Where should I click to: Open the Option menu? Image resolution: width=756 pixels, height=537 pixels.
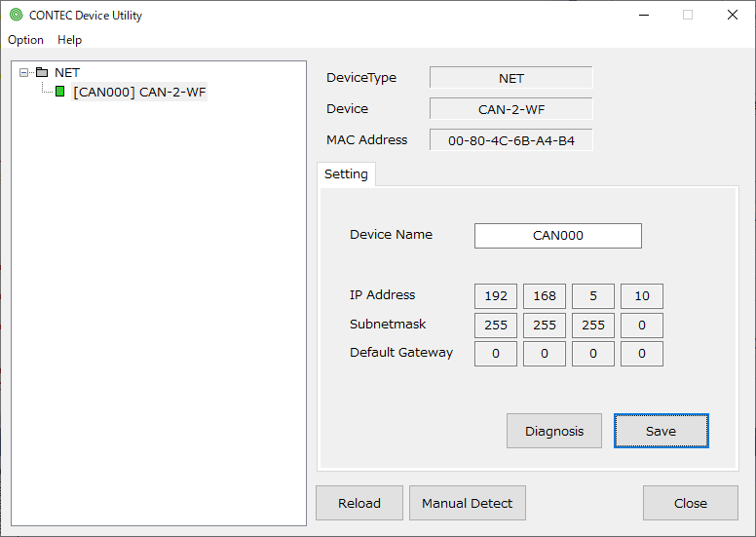coord(25,40)
